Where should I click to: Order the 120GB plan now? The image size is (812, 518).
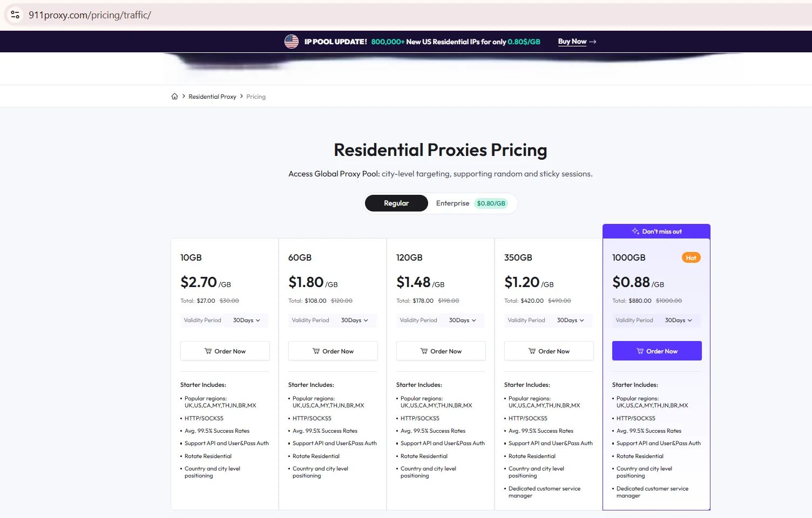pos(441,351)
